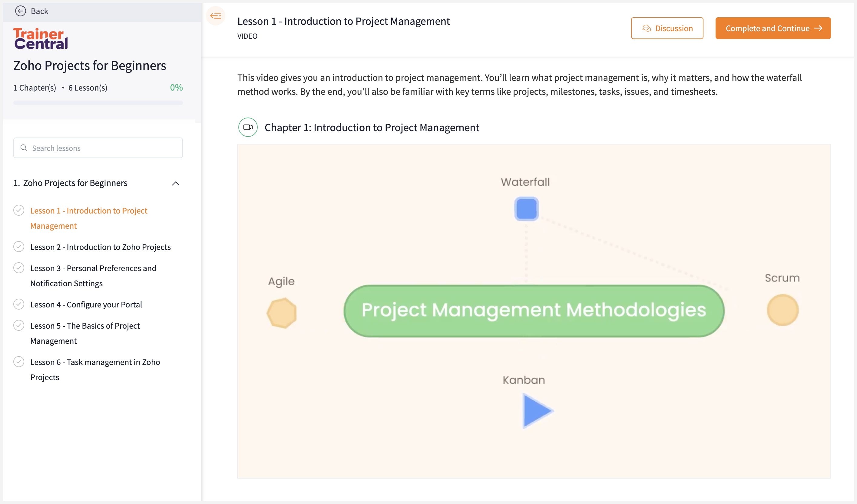
Task: Click the Back arrow icon
Action: click(x=22, y=11)
